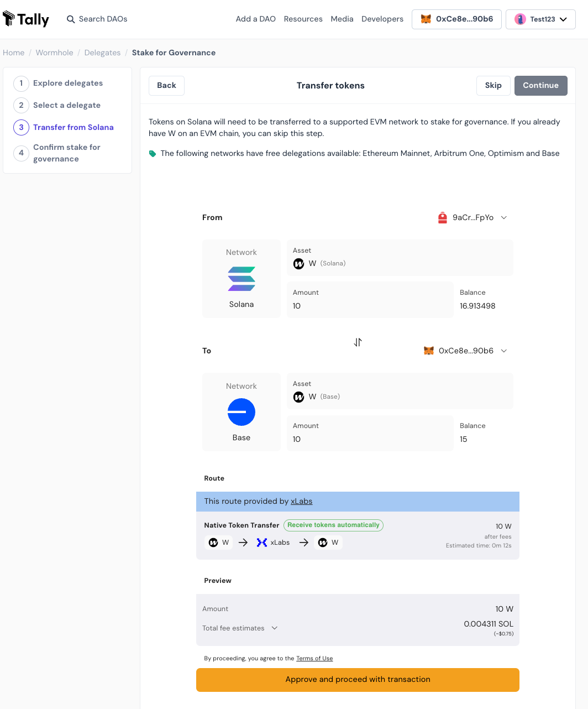Open the xLabs link in route banner
The image size is (588, 709).
302,501
